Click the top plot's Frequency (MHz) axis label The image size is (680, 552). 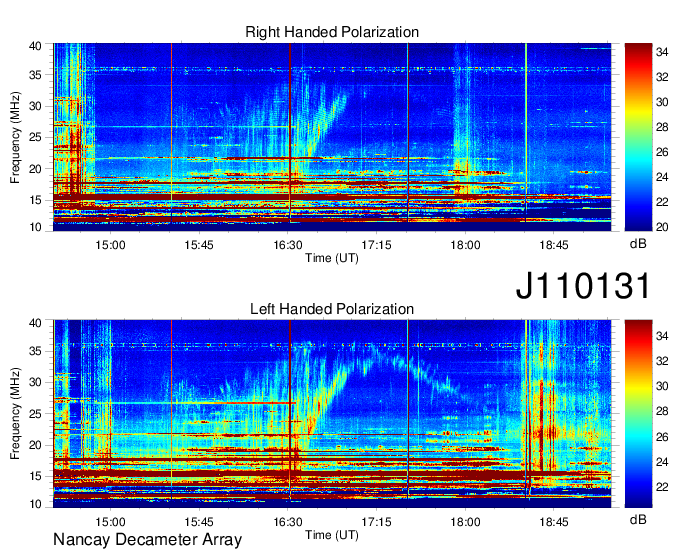(15, 137)
